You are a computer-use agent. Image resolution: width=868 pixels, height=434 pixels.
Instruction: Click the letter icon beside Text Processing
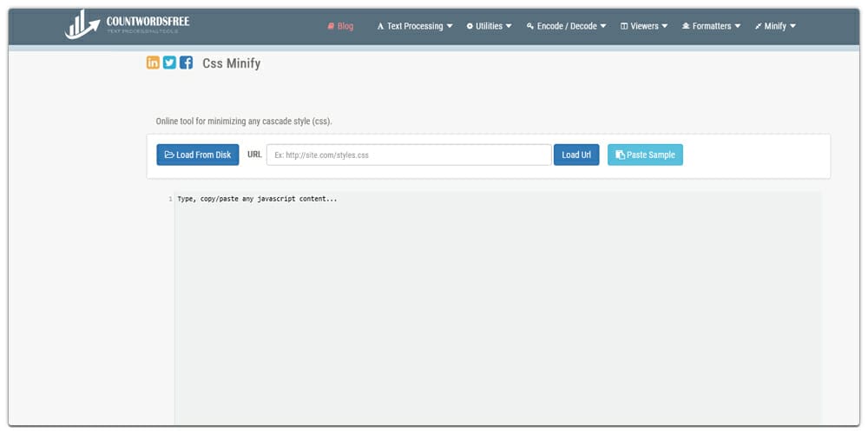[x=380, y=26]
